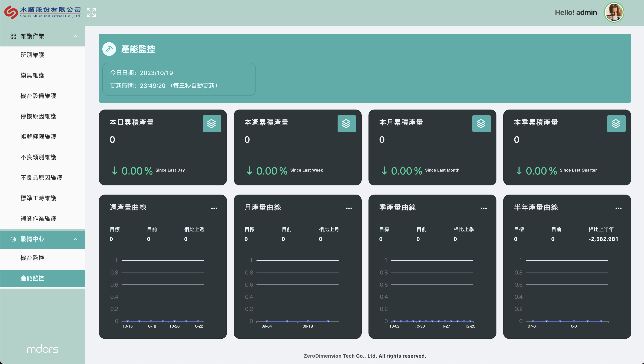
Task: Click the 10-01 data point on half-year chart
Action: point(574,321)
